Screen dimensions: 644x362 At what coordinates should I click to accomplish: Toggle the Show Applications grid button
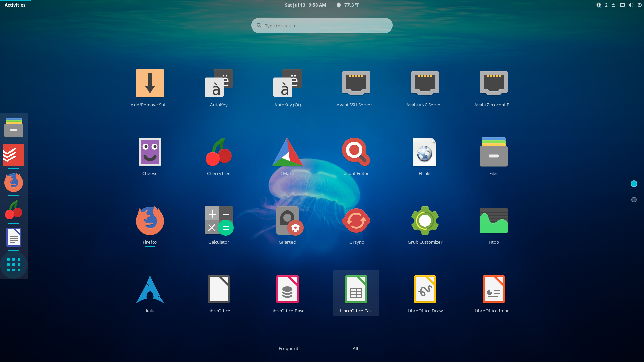(14, 265)
